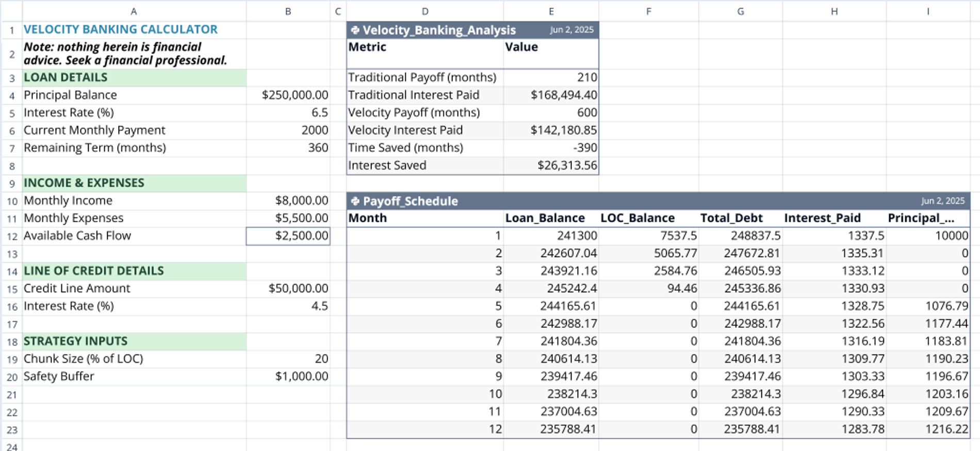Click the loan interest rate value 6.5
The width and height of the screenshot is (980, 451).
(x=288, y=113)
